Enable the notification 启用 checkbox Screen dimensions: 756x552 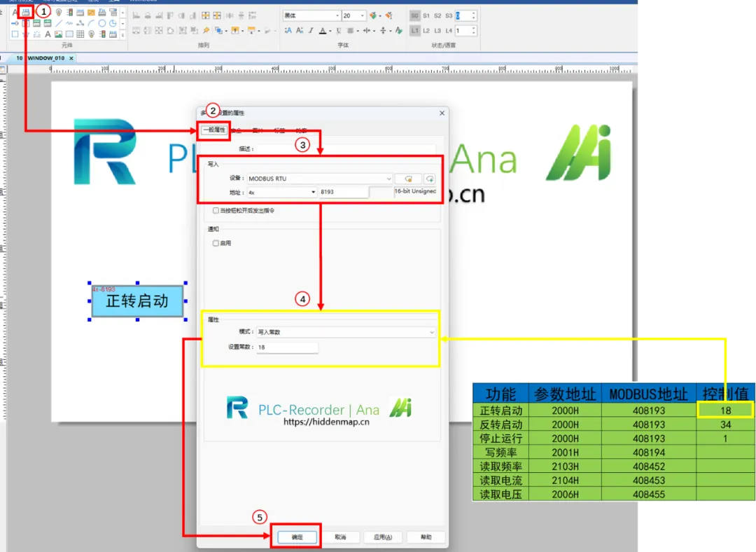tap(216, 243)
